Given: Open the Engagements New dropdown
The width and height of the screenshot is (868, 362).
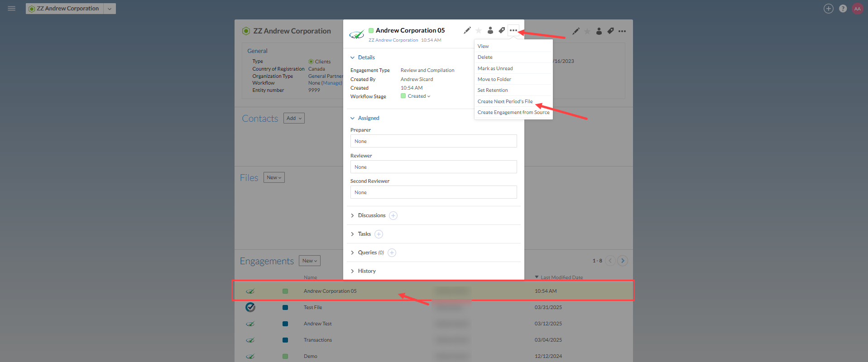Looking at the screenshot, I should pyautogui.click(x=310, y=261).
